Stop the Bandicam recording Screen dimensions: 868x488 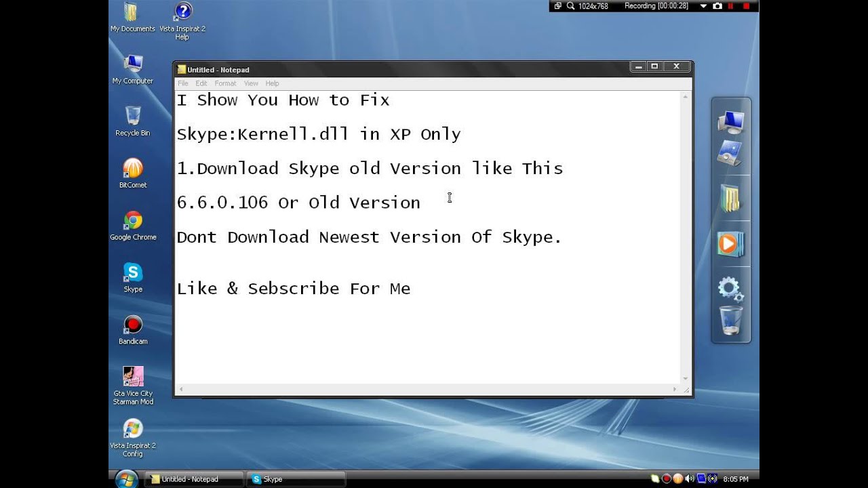tap(746, 6)
